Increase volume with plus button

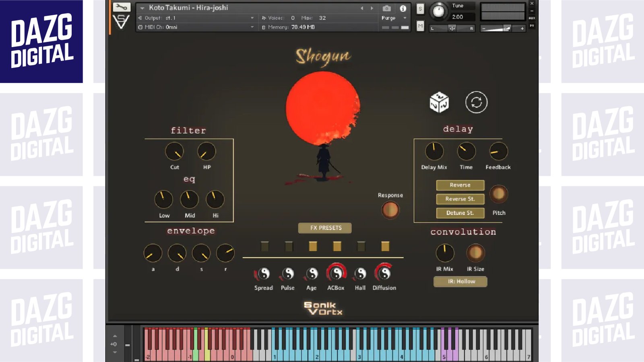coord(522,28)
